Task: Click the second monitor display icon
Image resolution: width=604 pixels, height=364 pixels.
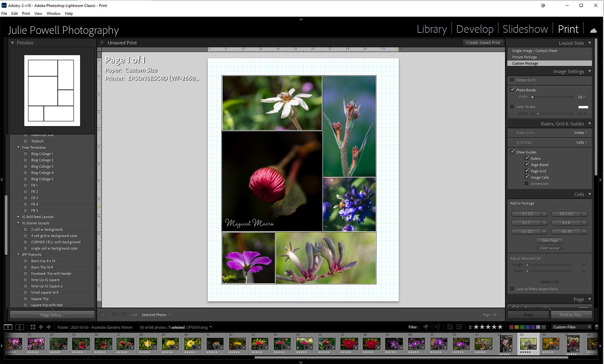Action: [20, 327]
